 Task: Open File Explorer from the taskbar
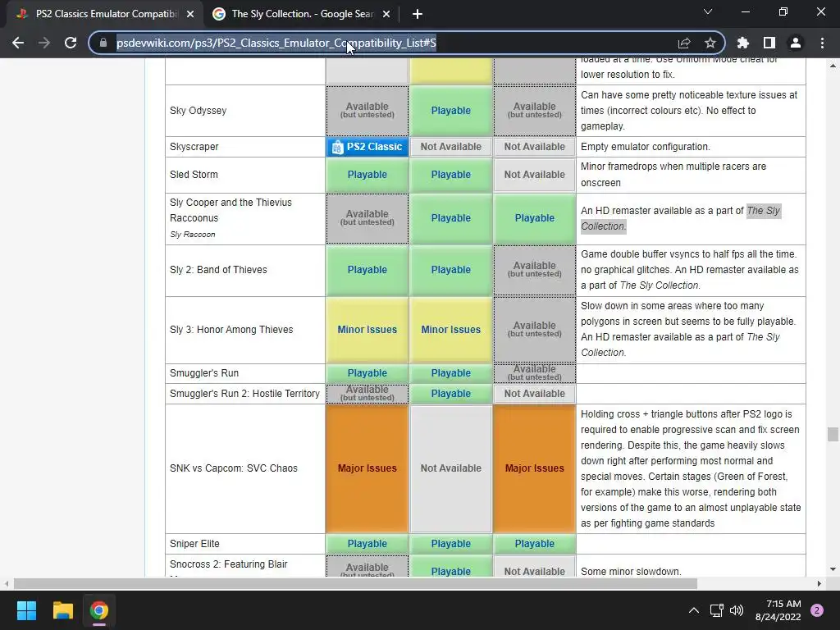click(x=62, y=610)
